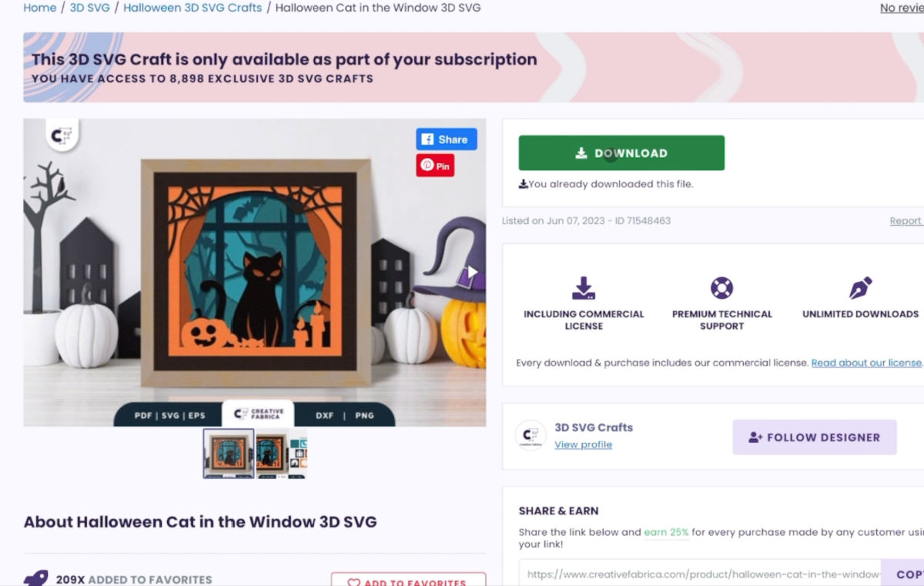Viewport: 924px width, 586px height.
Task: Click the Facebook Share icon button
Action: tap(447, 139)
